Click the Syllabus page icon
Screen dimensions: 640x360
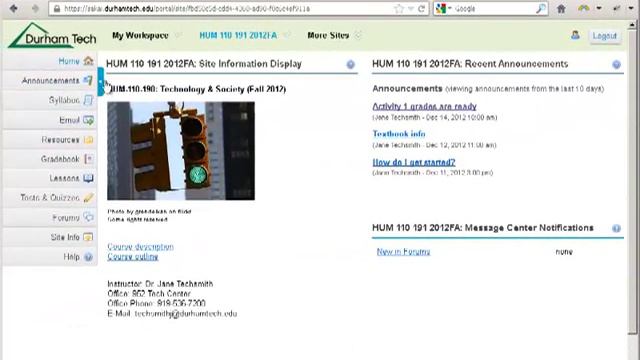pyautogui.click(x=88, y=100)
